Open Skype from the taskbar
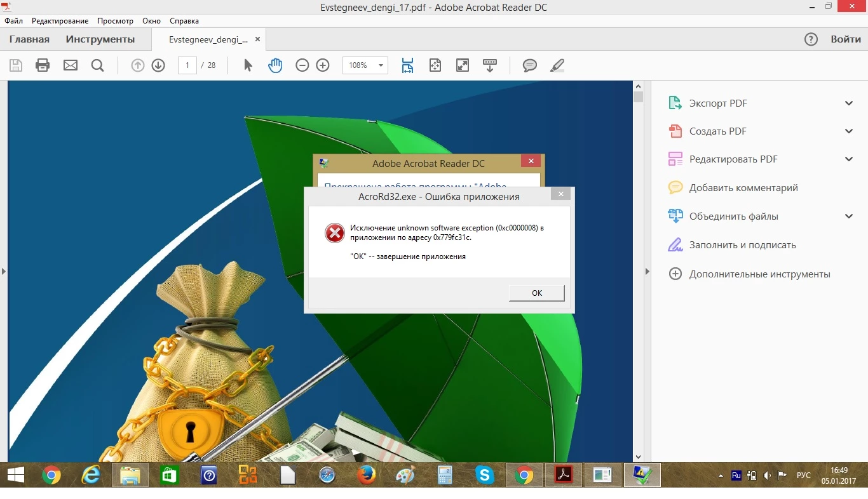 485,475
